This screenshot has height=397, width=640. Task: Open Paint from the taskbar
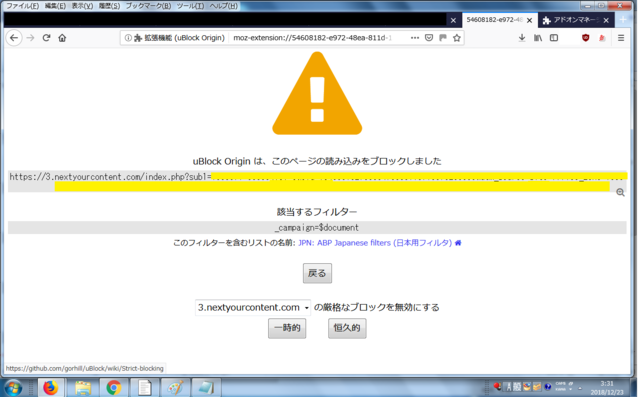pos(176,388)
